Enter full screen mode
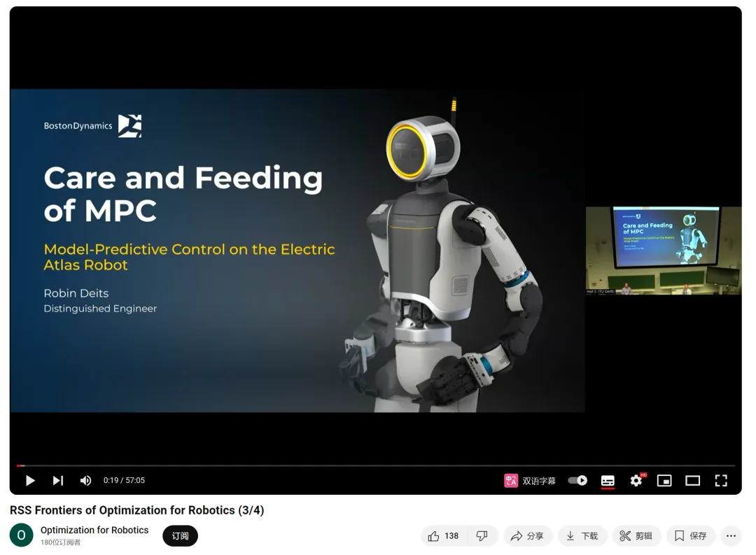 [x=721, y=481]
